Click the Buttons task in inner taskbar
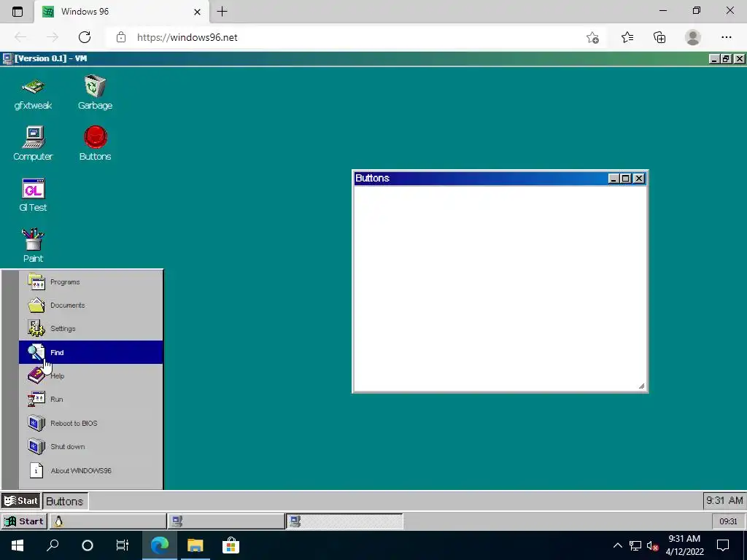Screen dimensions: 747x560 point(65,502)
